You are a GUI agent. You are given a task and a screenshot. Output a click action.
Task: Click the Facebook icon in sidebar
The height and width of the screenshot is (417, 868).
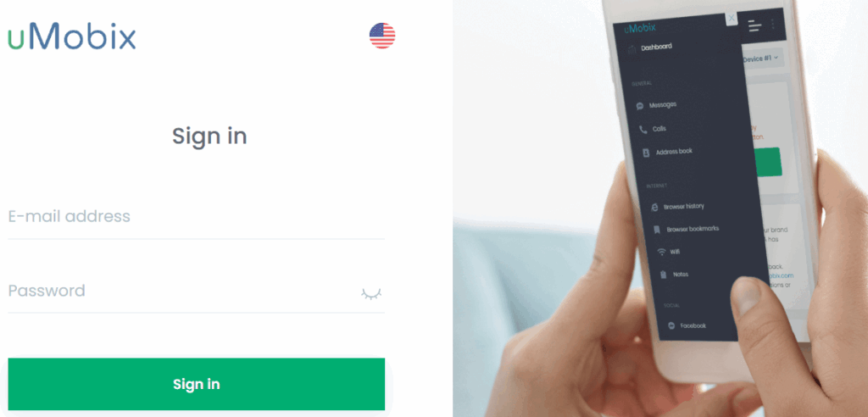click(x=671, y=325)
